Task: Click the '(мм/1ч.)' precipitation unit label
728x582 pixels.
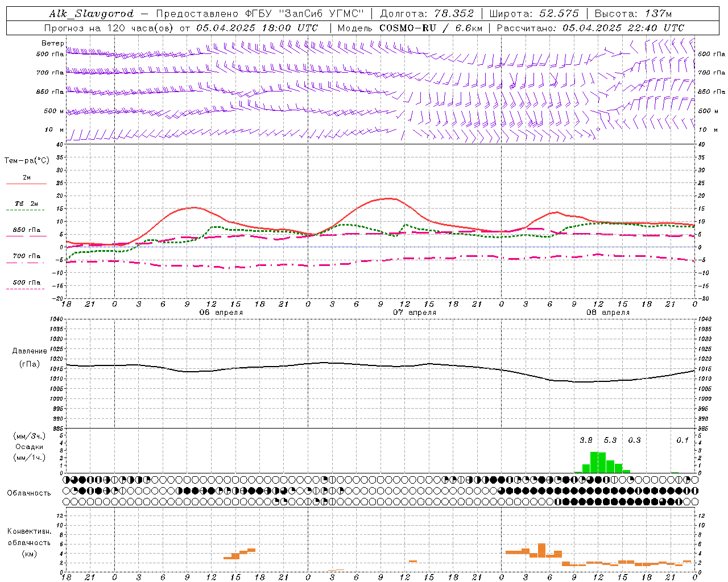Action: [30, 458]
